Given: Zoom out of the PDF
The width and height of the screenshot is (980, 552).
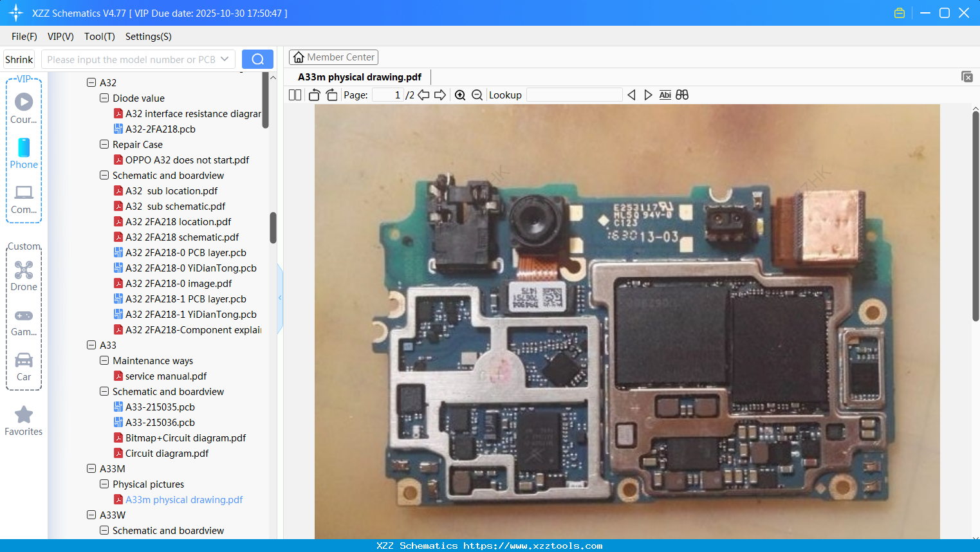Looking at the screenshot, I should tap(477, 95).
